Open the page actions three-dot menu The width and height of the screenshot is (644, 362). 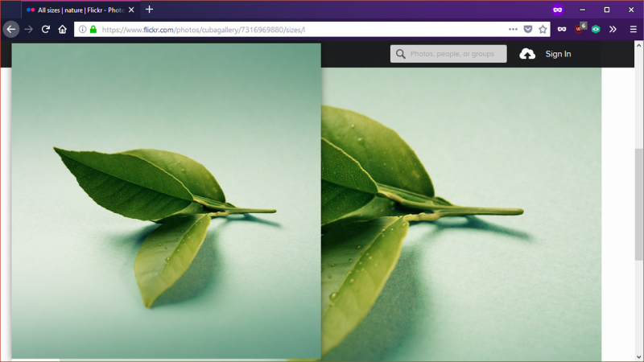513,30
